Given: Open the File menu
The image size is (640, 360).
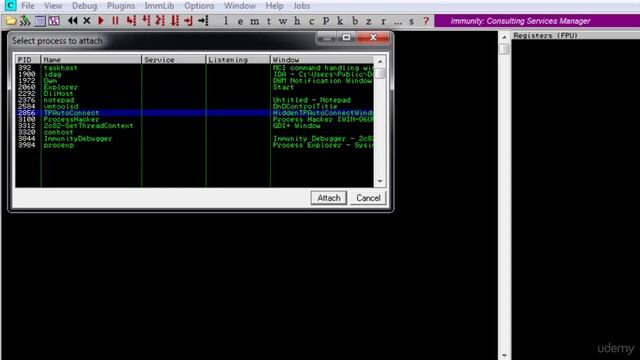Looking at the screenshot, I should click(x=28, y=6).
